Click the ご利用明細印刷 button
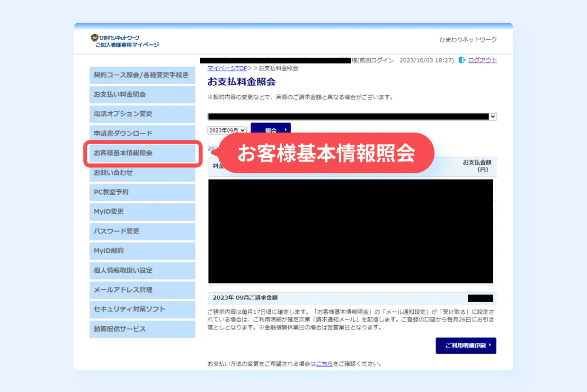 point(465,346)
